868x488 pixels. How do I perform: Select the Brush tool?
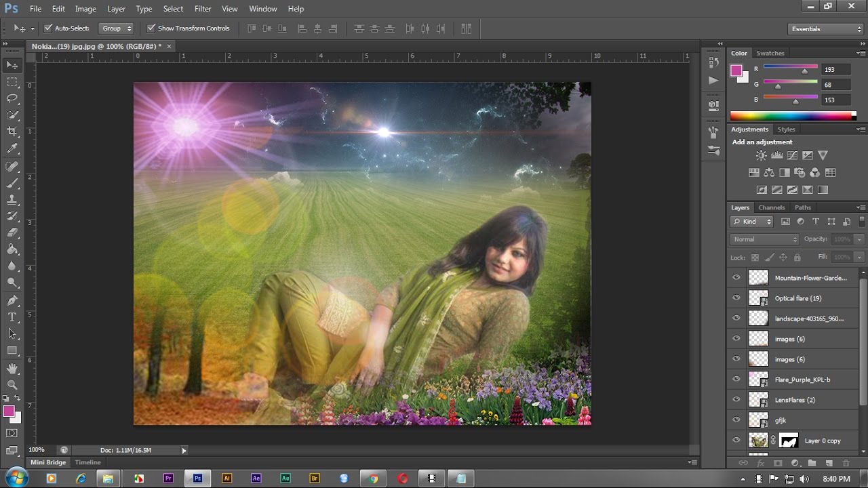click(12, 183)
